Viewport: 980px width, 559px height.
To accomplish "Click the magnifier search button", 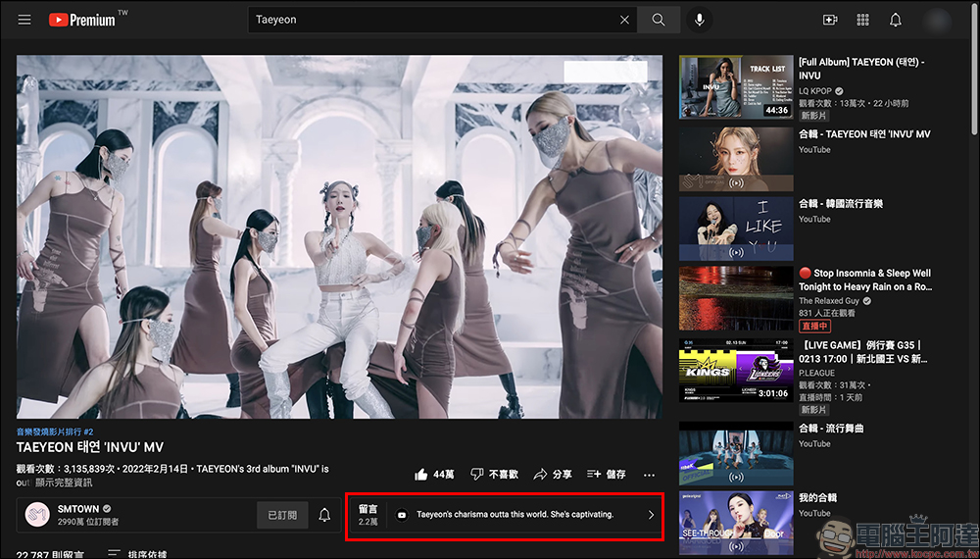I will point(659,20).
